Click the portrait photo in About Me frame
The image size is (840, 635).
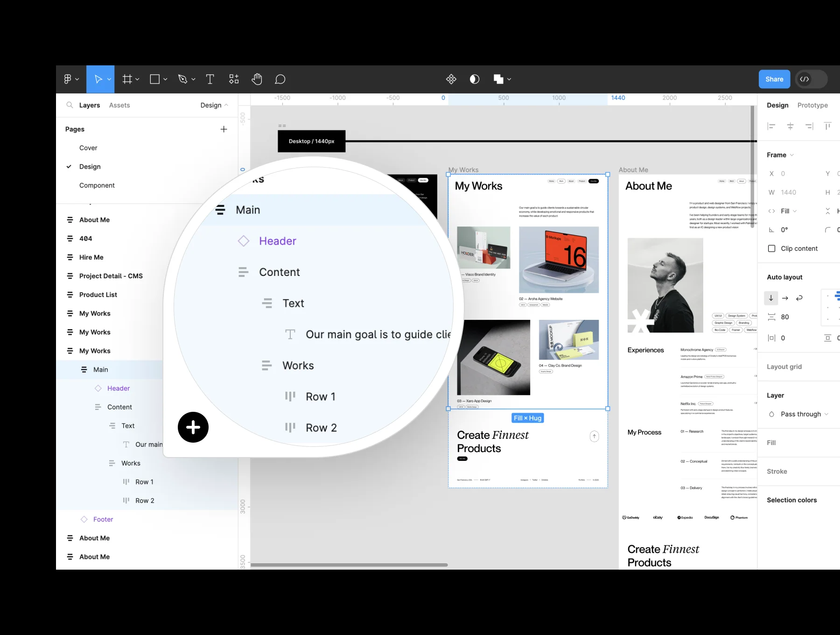tap(665, 285)
